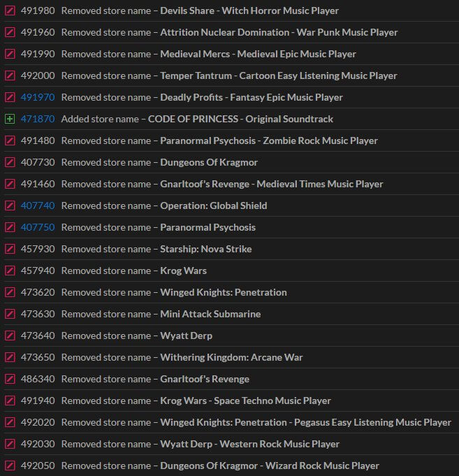This screenshot has width=459, height=476.
Task: Open app ID link 491970
Action: (x=38, y=98)
